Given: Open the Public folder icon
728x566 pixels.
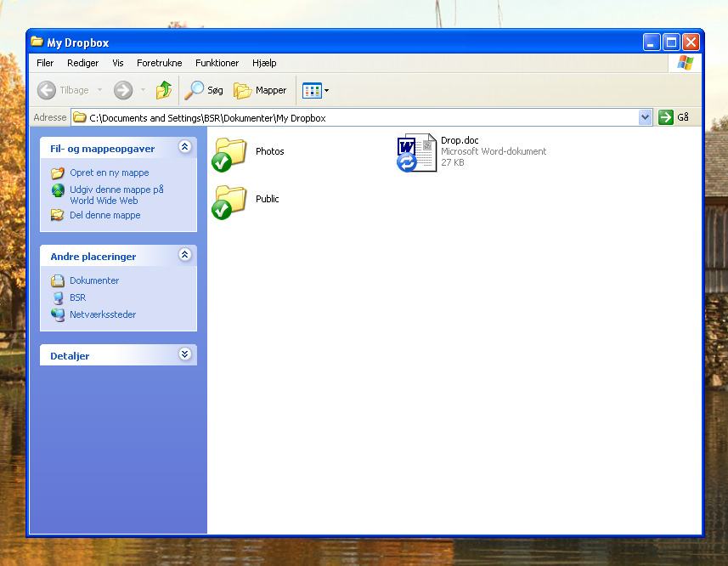Looking at the screenshot, I should 229,201.
